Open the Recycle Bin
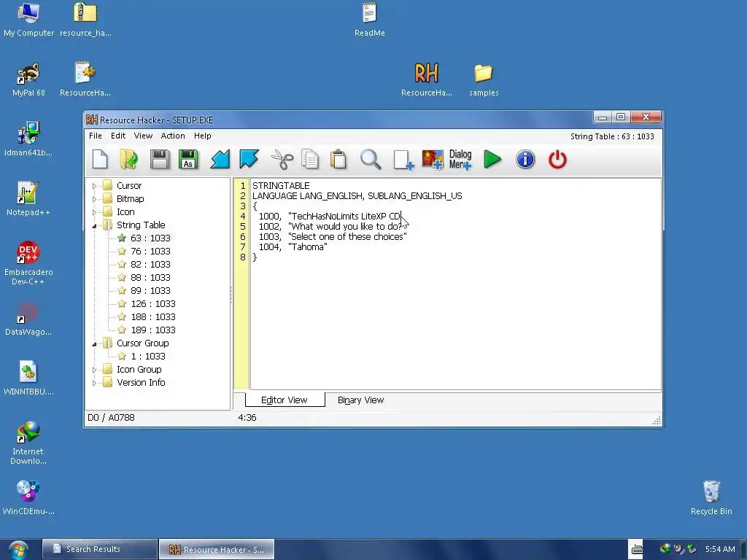Viewport: 747px width, 560px height. pyautogui.click(x=711, y=497)
